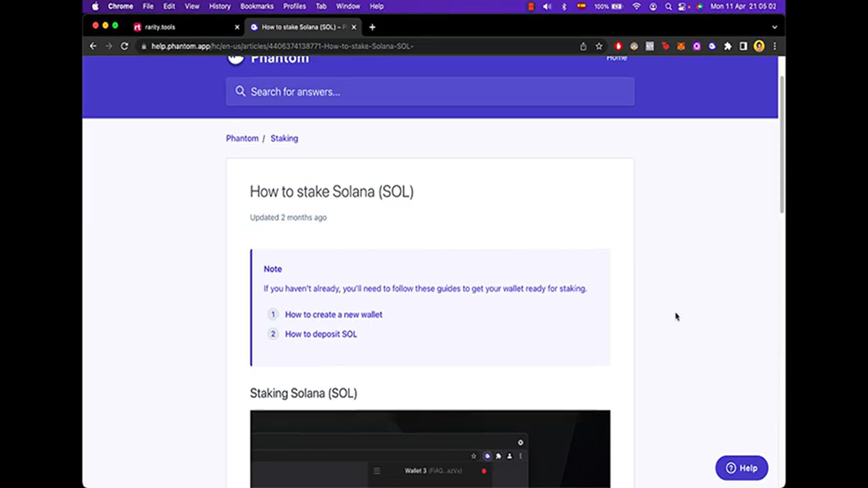This screenshot has height=488, width=868.
Task: Open the Chrome profile avatar
Action: [759, 46]
